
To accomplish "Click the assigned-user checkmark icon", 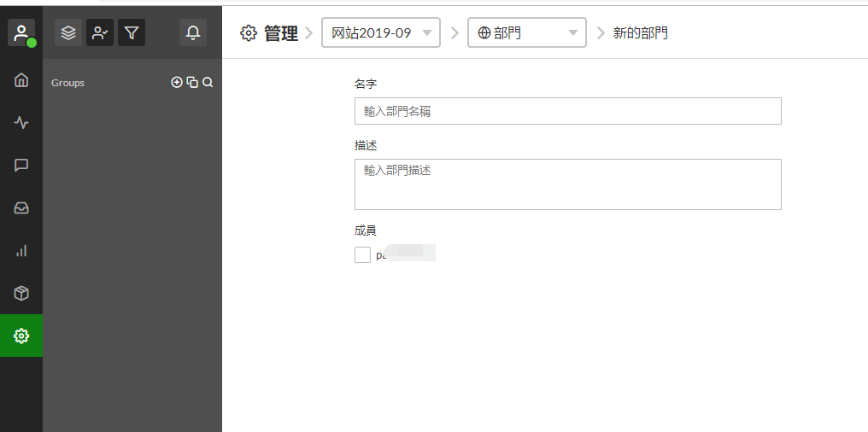I will (100, 32).
